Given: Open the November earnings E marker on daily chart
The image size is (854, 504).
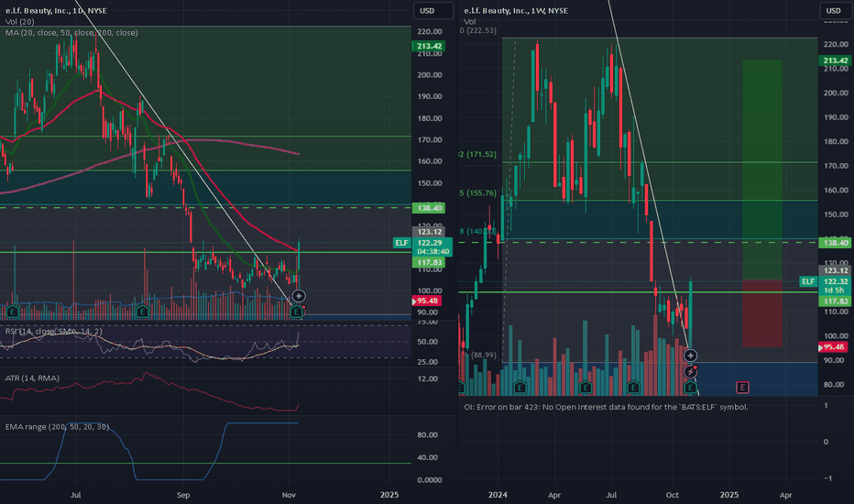Looking at the screenshot, I should tap(296, 312).
